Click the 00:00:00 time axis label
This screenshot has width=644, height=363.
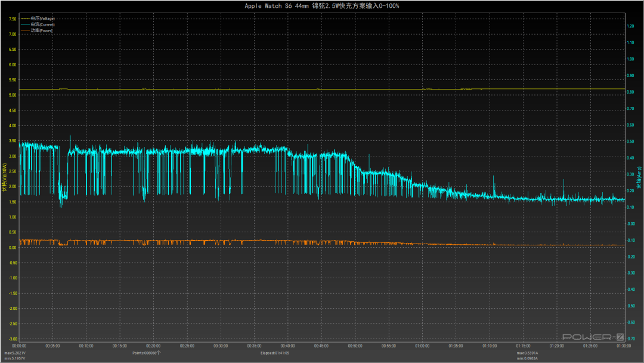pyautogui.click(x=19, y=346)
